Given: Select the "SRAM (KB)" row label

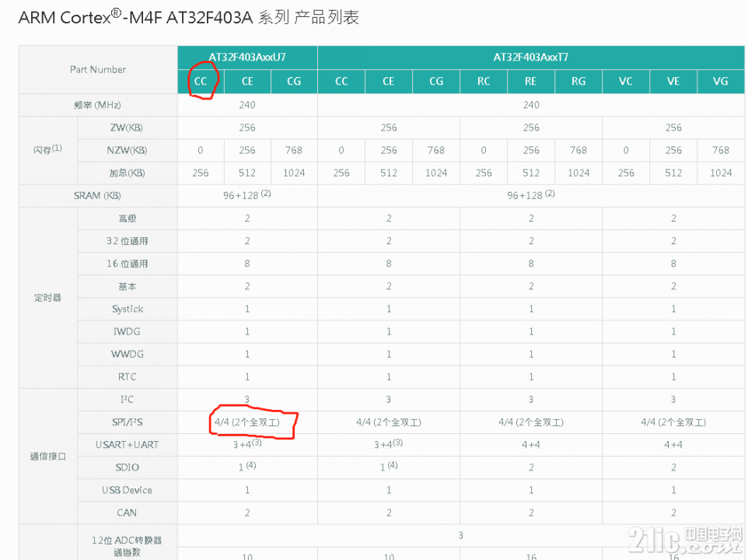Looking at the screenshot, I should pyautogui.click(x=97, y=195).
